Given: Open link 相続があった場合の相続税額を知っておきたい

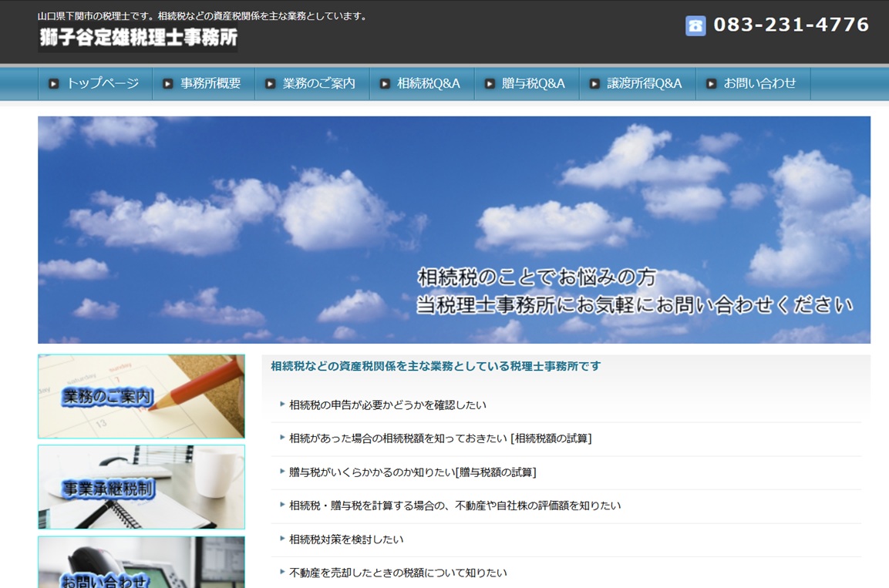Looking at the screenshot, I should coord(440,438).
